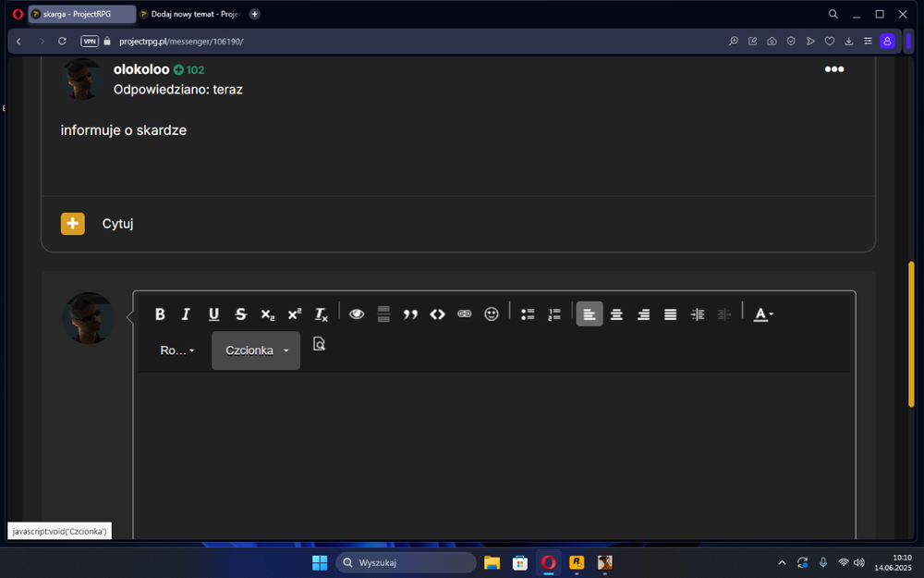Show hidden system tray icons
Image resolution: width=924 pixels, height=578 pixels.
pyautogui.click(x=782, y=562)
